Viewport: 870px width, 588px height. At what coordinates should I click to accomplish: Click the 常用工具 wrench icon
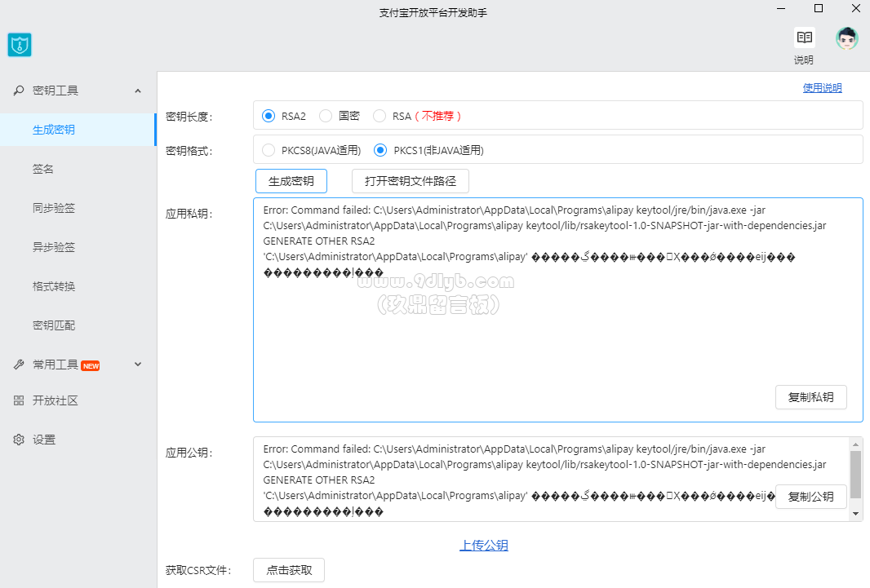tap(18, 365)
